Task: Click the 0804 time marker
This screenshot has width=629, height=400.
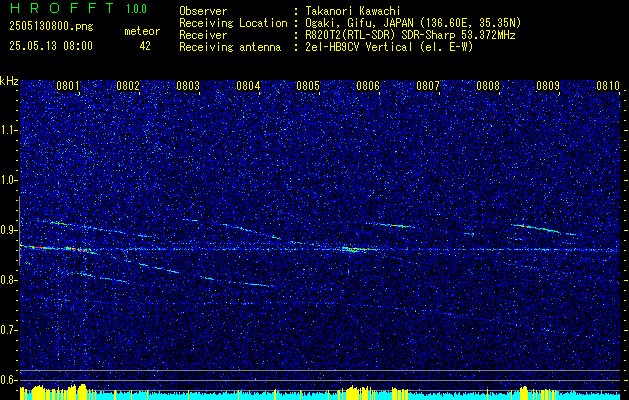Action: [248, 86]
